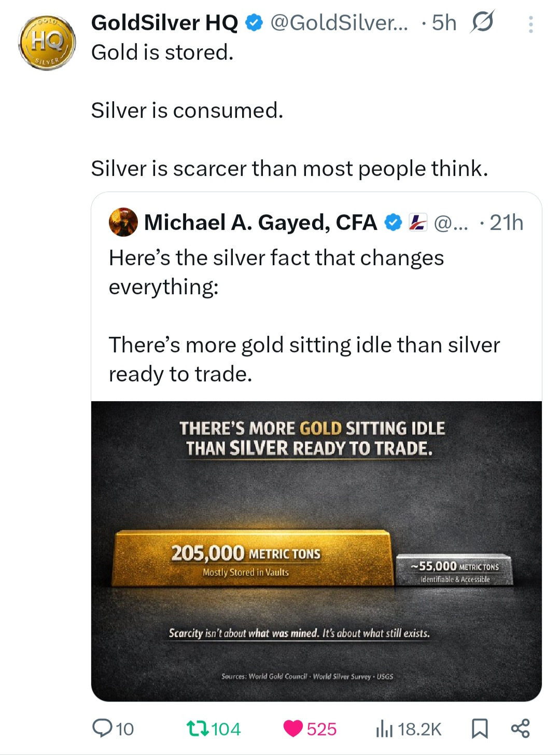The image size is (560, 755).
Task: Bookmark this post
Action: click(x=480, y=729)
